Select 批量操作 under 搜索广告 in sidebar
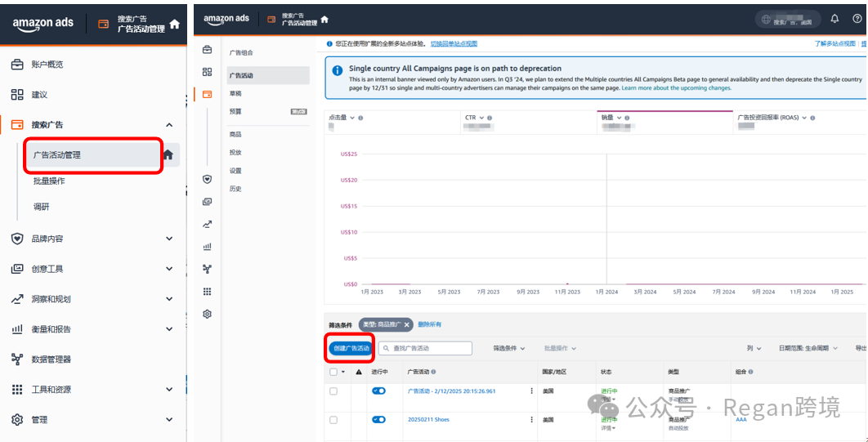This screenshot has width=868, height=442. [x=49, y=181]
